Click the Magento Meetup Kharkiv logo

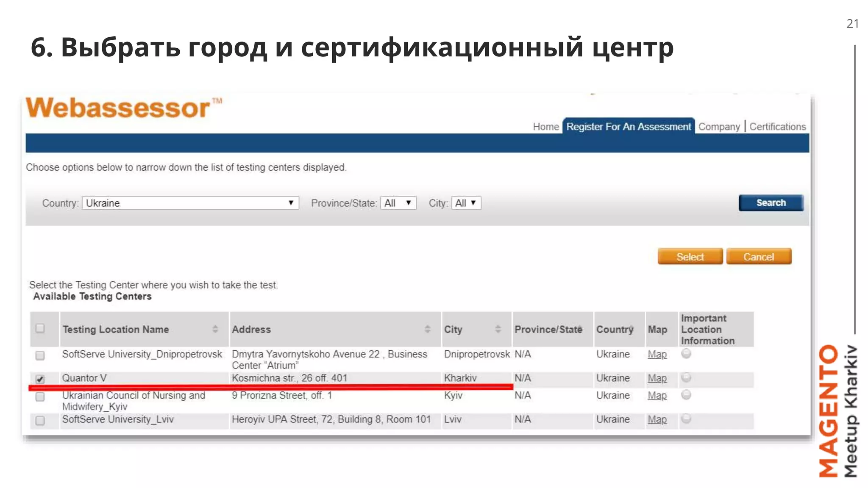pyautogui.click(x=838, y=411)
